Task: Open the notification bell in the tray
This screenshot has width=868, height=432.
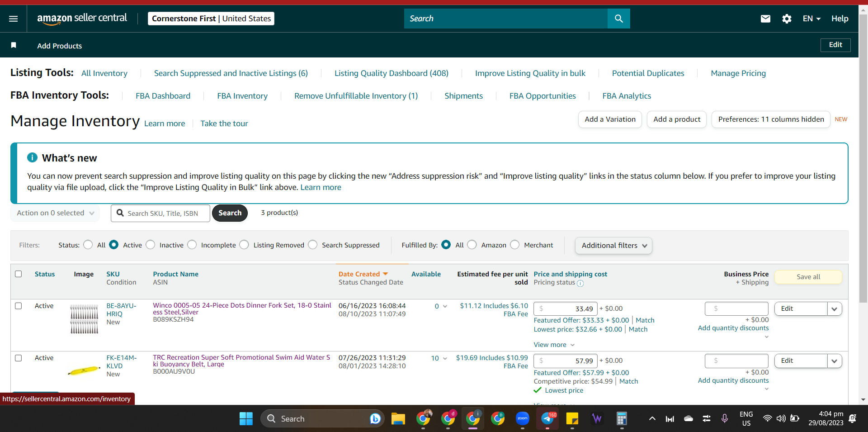Action: 853,419
